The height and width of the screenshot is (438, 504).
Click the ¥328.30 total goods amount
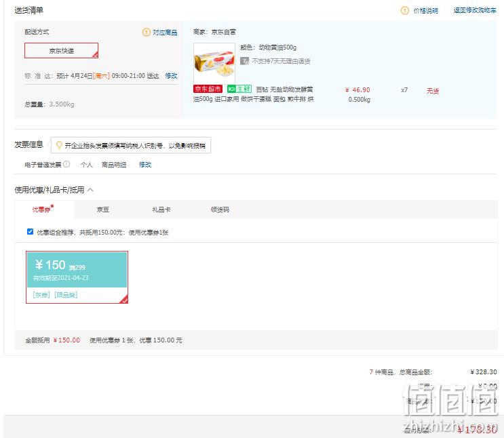coord(484,372)
